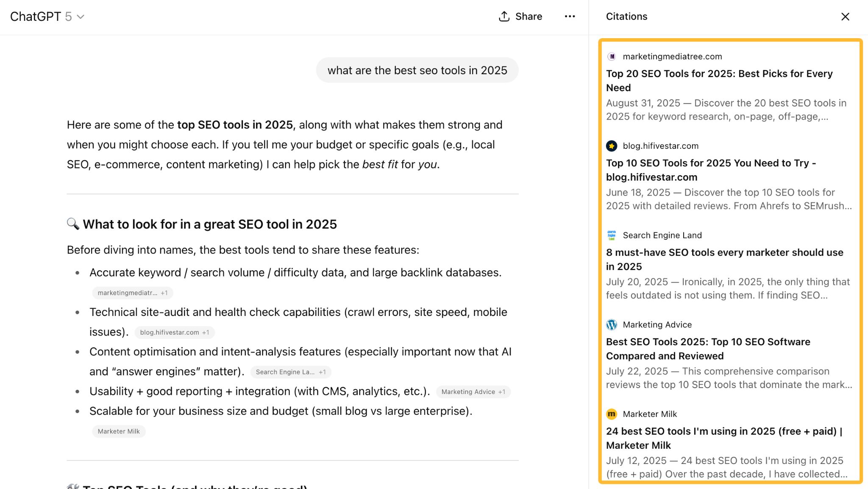Click the Search Engine La... +1 citation chip
The width and height of the screenshot is (868, 489).
pyautogui.click(x=290, y=372)
